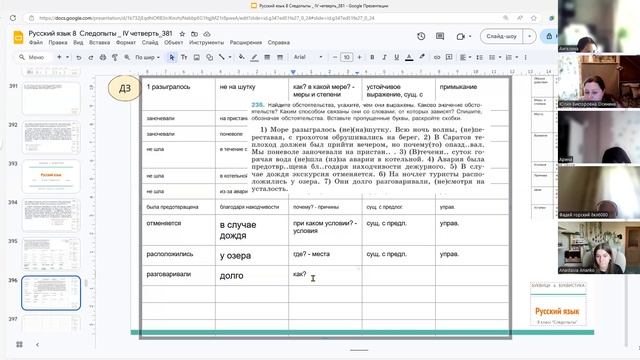
Task: Decrease the font size
Action: coord(335,58)
